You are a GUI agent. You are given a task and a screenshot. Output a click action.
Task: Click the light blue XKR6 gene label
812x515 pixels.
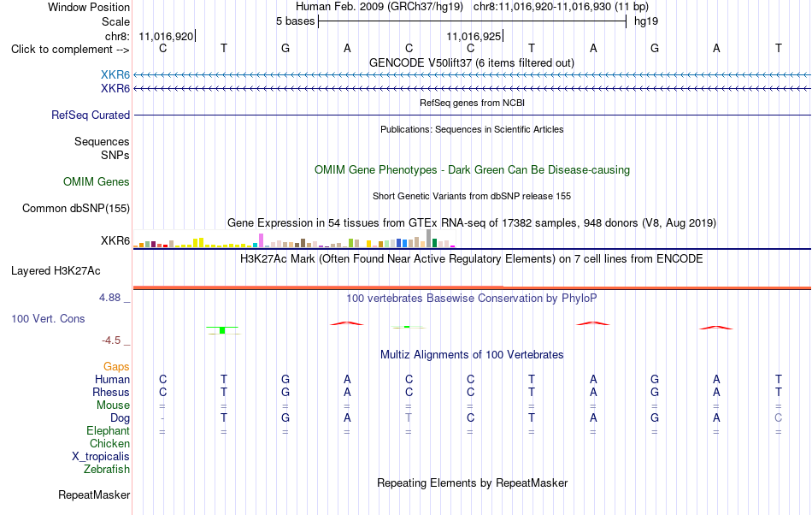click(115, 75)
